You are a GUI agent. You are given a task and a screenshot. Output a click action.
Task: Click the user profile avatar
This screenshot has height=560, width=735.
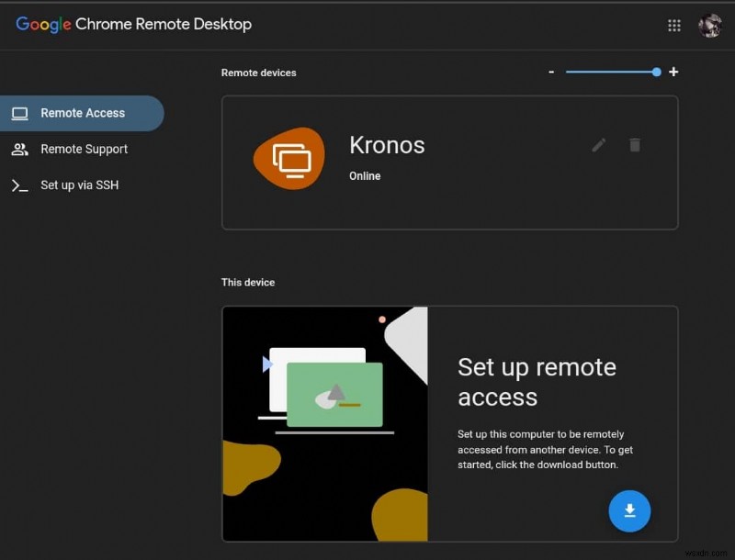(x=708, y=25)
